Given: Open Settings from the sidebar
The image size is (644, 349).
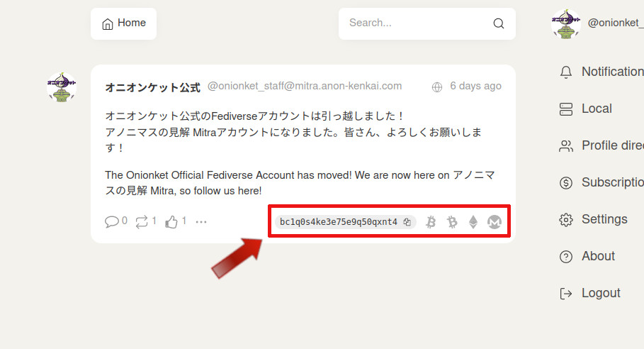Looking at the screenshot, I should 604,219.
